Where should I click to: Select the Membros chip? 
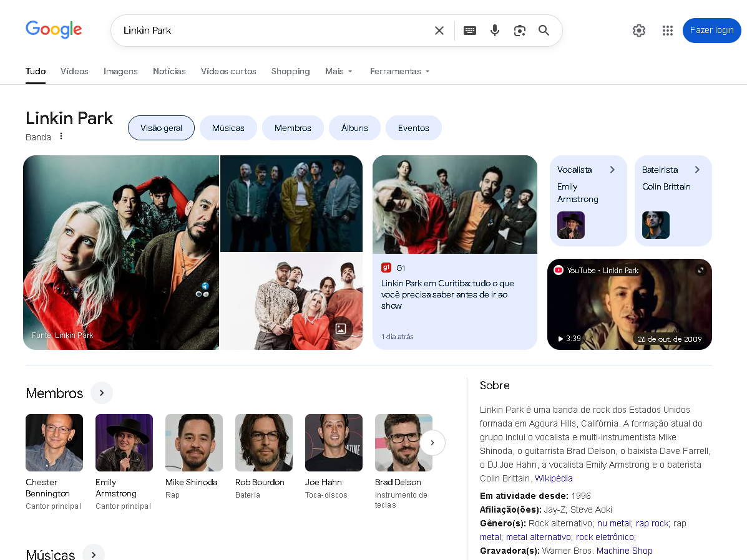pyautogui.click(x=293, y=128)
